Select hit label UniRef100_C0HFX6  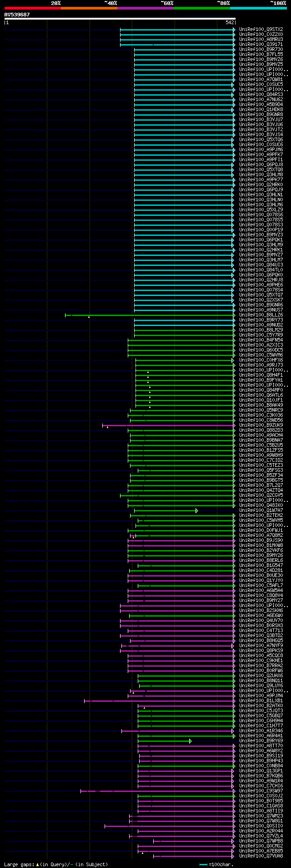click(x=261, y=360)
